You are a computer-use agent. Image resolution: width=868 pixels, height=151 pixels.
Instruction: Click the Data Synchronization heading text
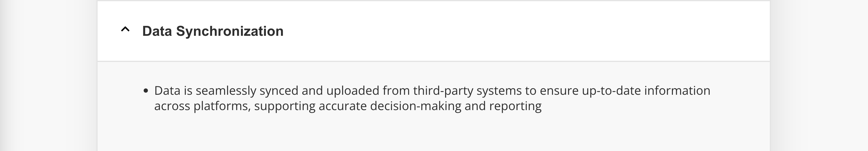213,31
